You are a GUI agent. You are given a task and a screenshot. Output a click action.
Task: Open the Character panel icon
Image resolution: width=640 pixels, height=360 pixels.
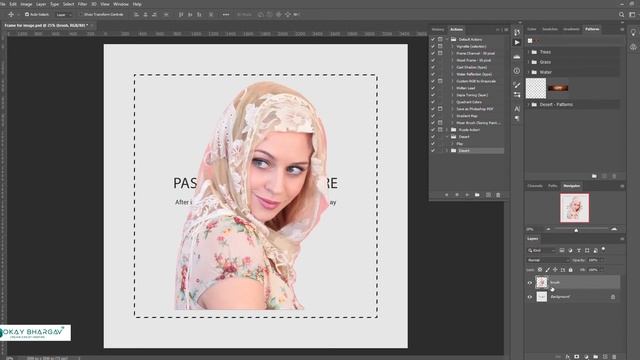tap(517, 109)
